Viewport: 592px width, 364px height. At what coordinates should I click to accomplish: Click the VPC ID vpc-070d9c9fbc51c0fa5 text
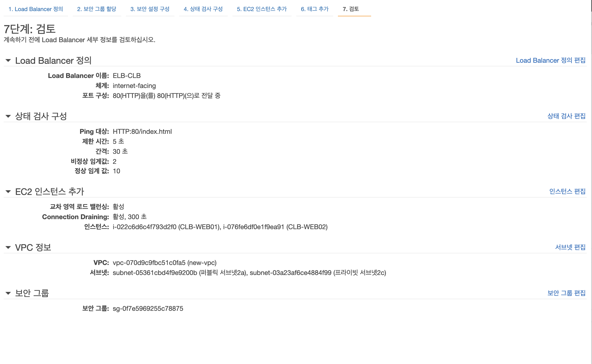[x=149, y=263]
